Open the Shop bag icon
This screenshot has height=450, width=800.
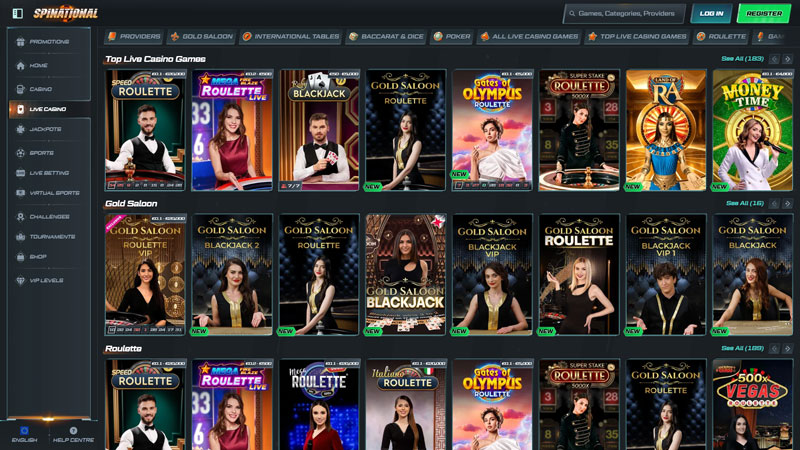tap(20, 257)
